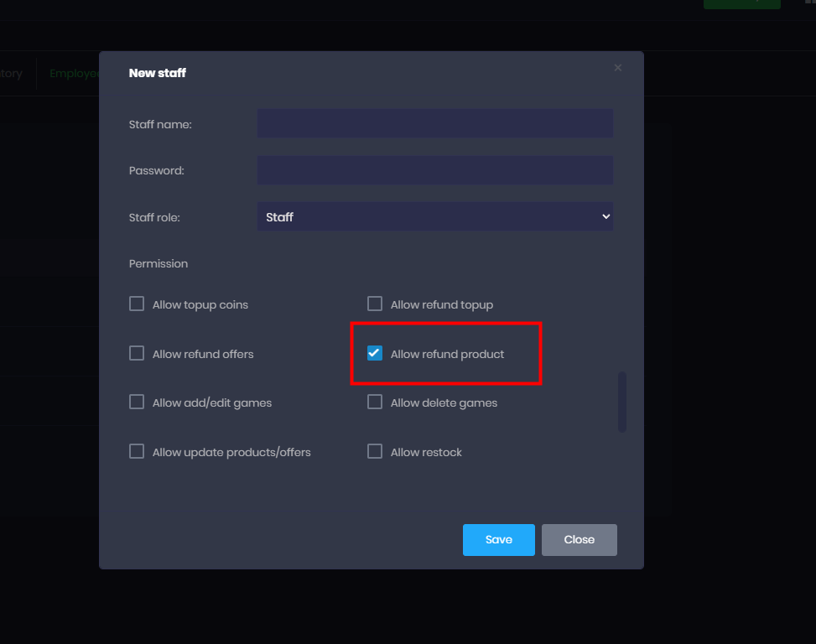Click the permissions list scrollbar

click(622, 402)
